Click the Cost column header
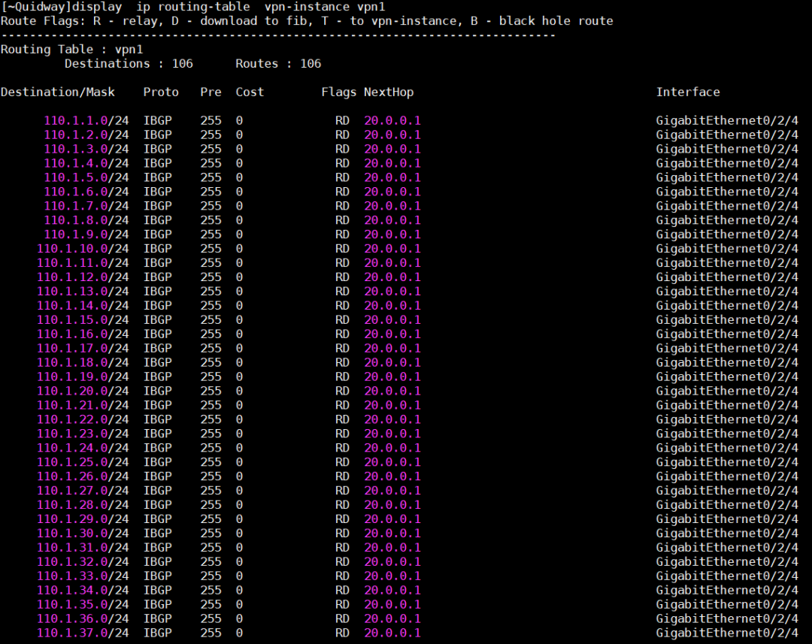Image resolution: width=812 pixels, height=644 pixels. click(250, 92)
